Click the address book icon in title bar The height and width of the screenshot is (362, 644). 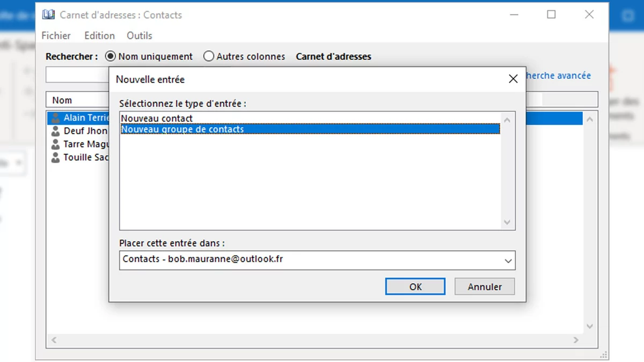pyautogui.click(x=49, y=15)
